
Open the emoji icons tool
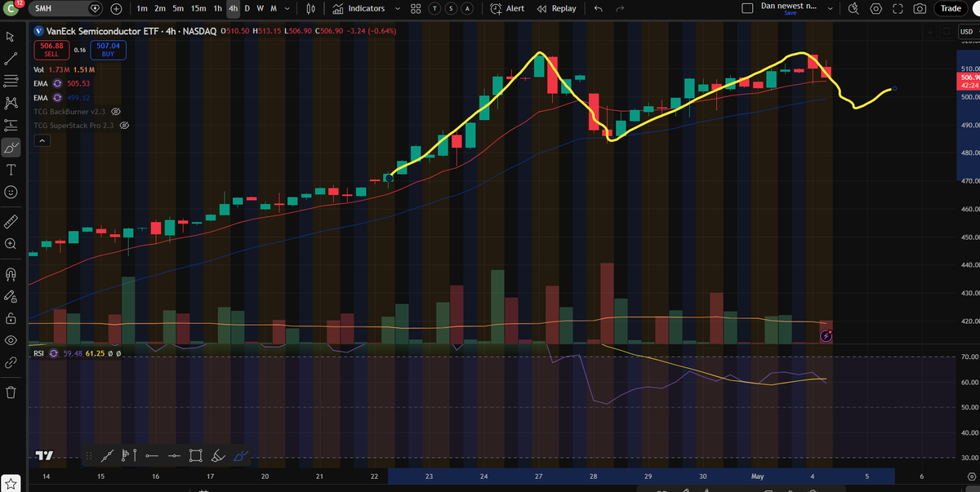(11, 192)
